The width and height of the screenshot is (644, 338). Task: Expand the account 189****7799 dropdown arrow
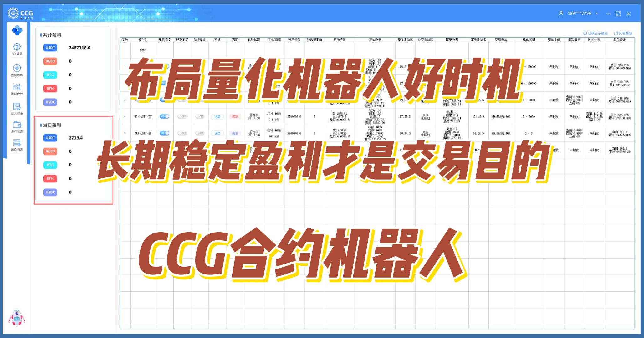596,13
